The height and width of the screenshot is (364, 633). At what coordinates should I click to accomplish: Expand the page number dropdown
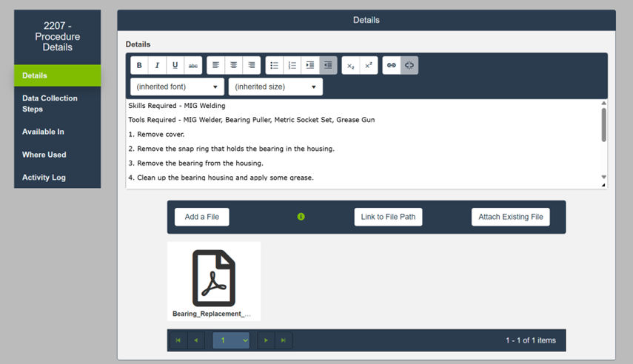[x=231, y=340]
